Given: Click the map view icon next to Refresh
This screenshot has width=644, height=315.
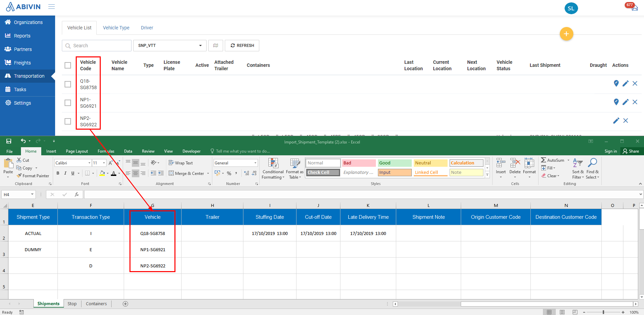Looking at the screenshot, I should pos(216,46).
